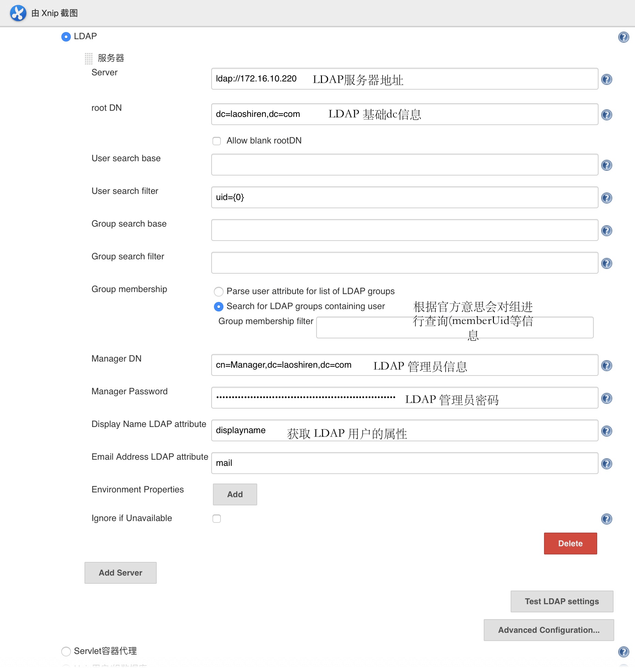Delete this LDAP server configuration
Viewport: 635px width, 672px height.
point(570,544)
